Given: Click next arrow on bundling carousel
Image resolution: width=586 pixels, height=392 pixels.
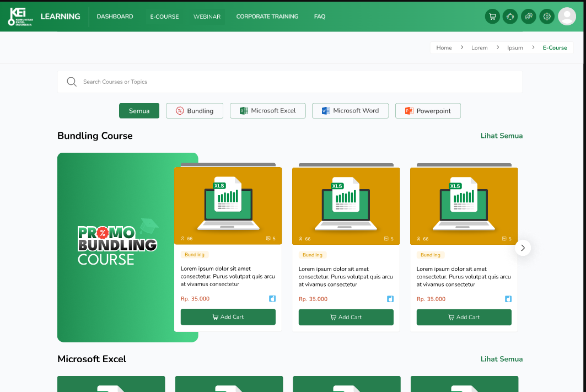Looking at the screenshot, I should (x=523, y=248).
